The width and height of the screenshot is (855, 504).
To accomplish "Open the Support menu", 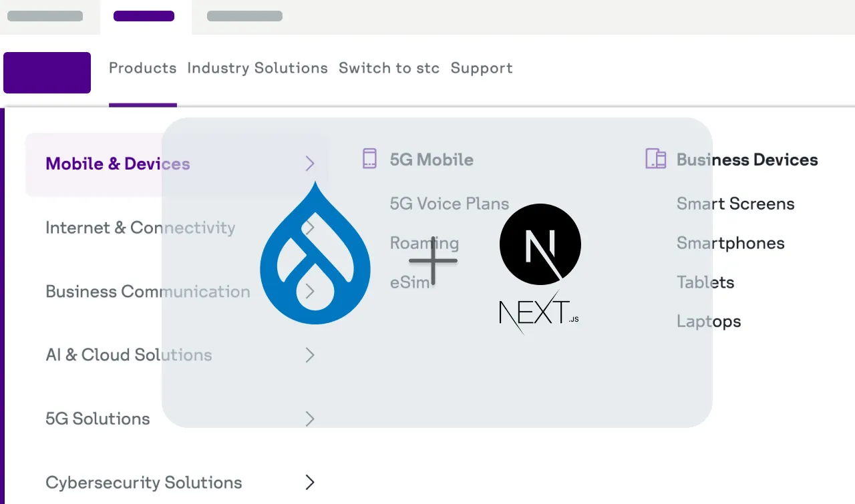I will (482, 68).
